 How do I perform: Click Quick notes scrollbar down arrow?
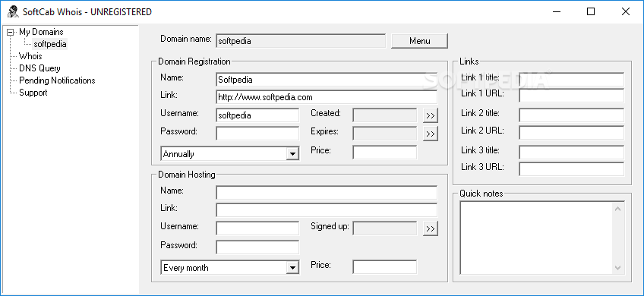pyautogui.click(x=618, y=268)
